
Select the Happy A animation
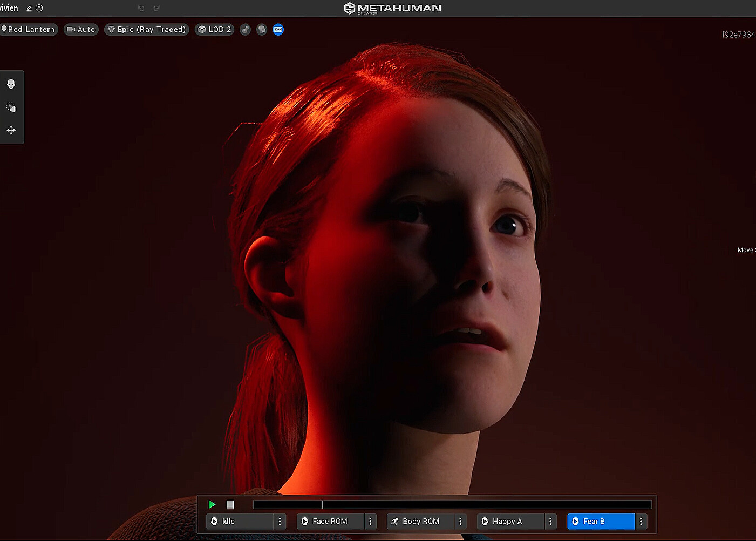coord(510,522)
